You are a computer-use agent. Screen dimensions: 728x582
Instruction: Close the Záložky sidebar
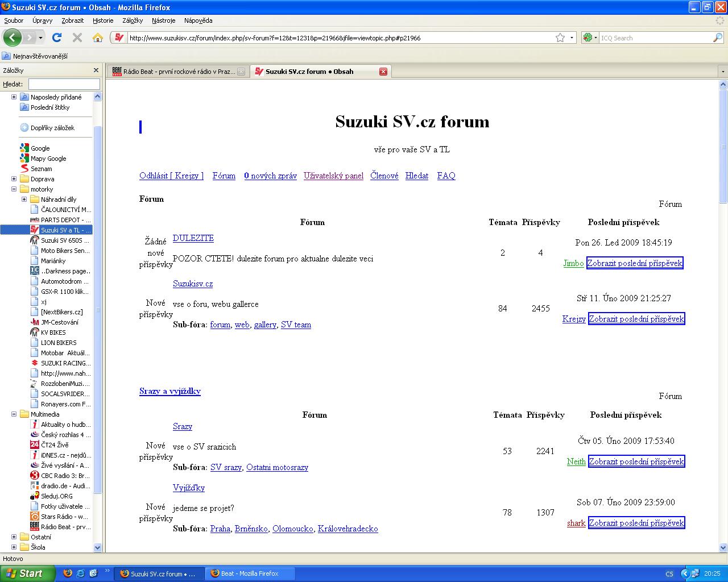[x=96, y=70]
